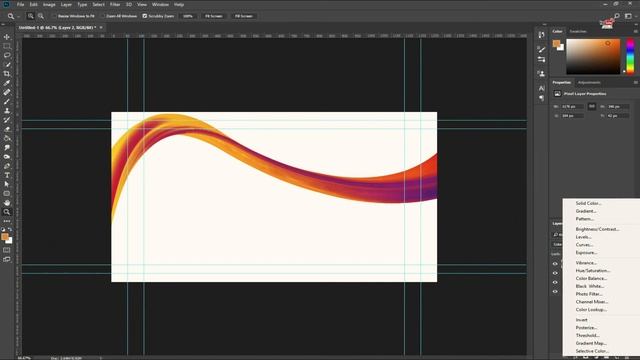
Task: Pick a shade in the Color panel field
Action: point(593,57)
